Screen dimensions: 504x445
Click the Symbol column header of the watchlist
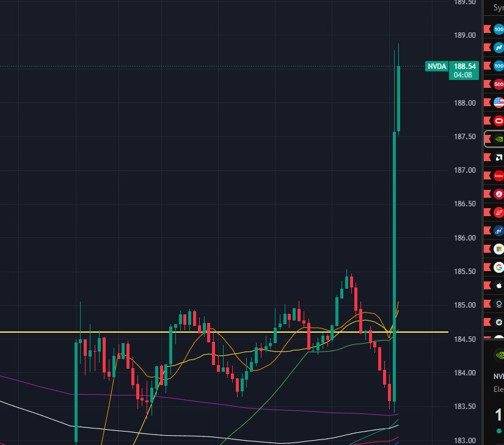click(499, 8)
